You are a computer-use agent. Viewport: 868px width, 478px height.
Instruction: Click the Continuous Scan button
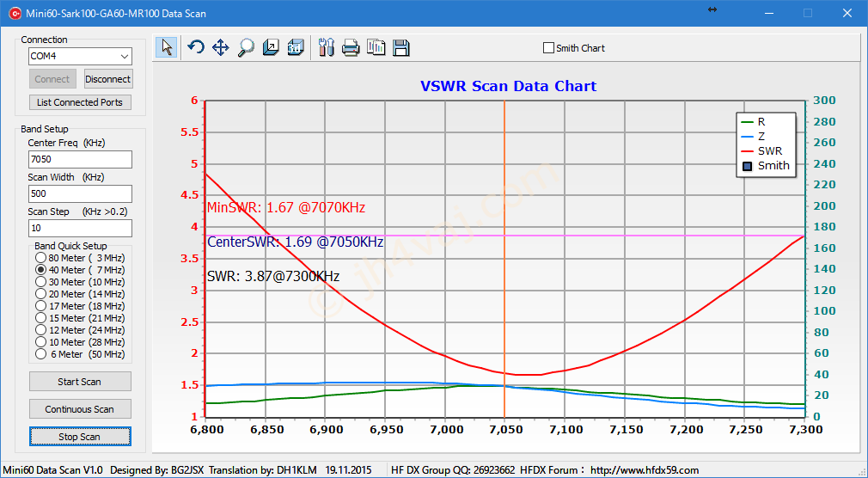80,409
